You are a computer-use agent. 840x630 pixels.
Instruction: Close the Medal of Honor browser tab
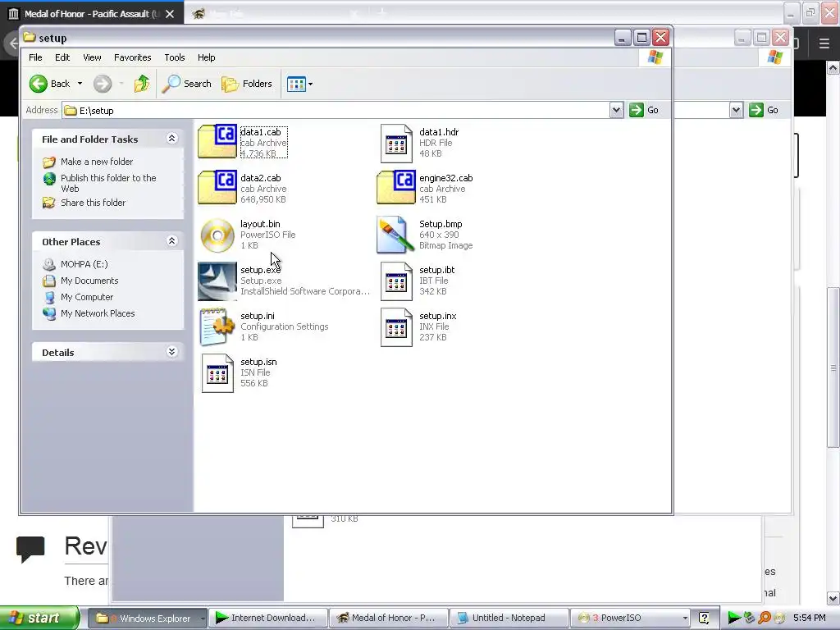point(170,14)
